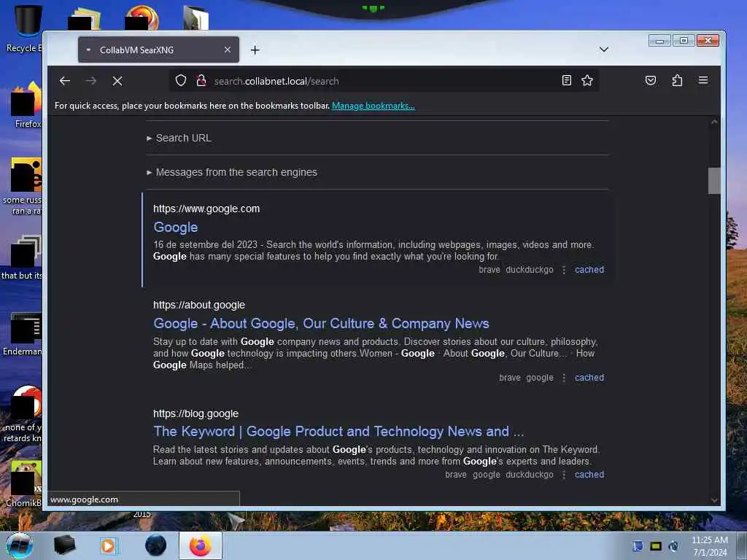Select the Recycle Bin desktop icon

(26, 28)
